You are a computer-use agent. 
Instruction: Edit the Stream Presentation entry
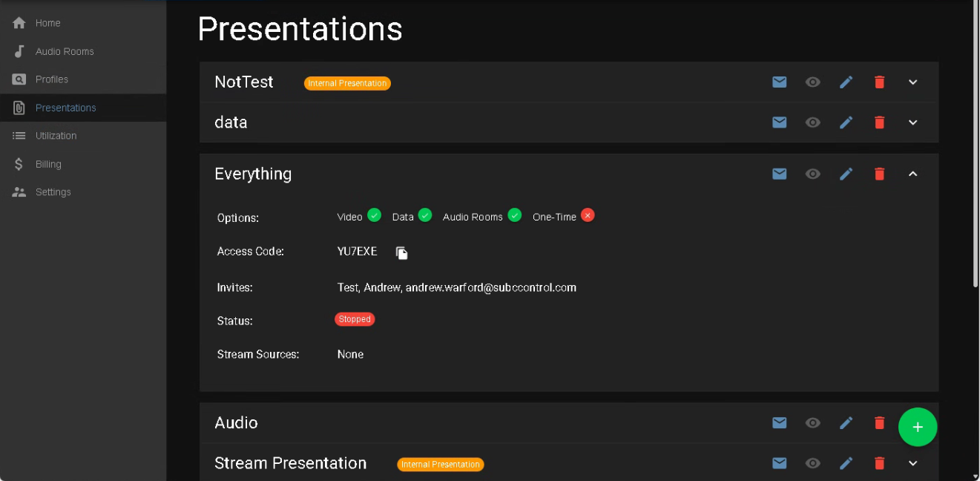846,463
